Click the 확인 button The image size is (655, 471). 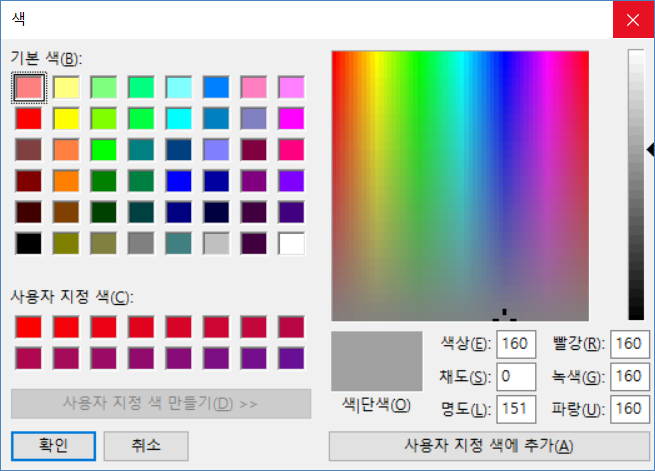pos(53,444)
